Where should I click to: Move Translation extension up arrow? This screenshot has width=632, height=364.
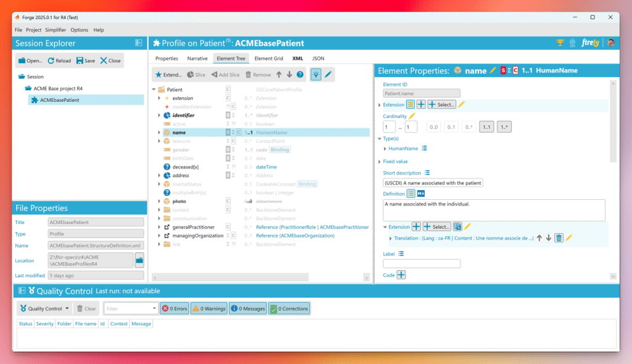[x=539, y=238]
